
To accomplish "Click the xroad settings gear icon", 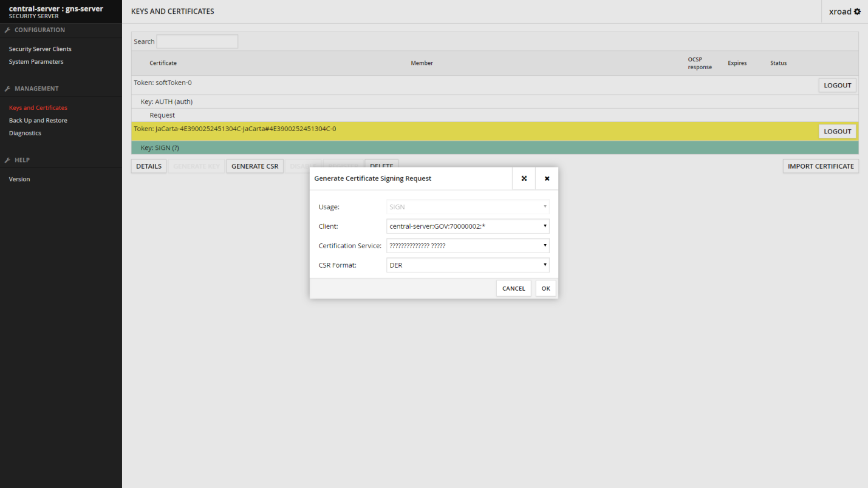I will coord(857,12).
